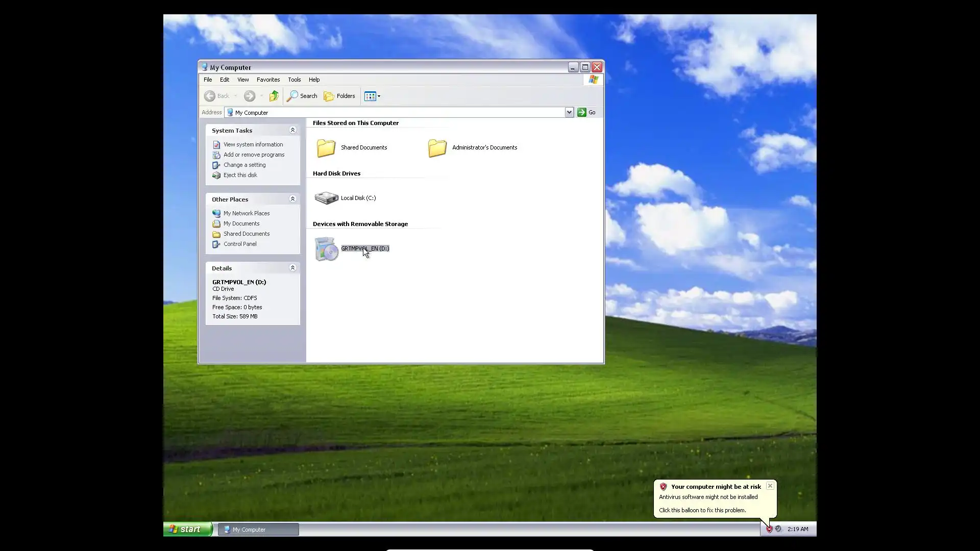Viewport: 980px width, 551px height.
Task: Open the Shared Documents folder icon
Action: [326, 148]
